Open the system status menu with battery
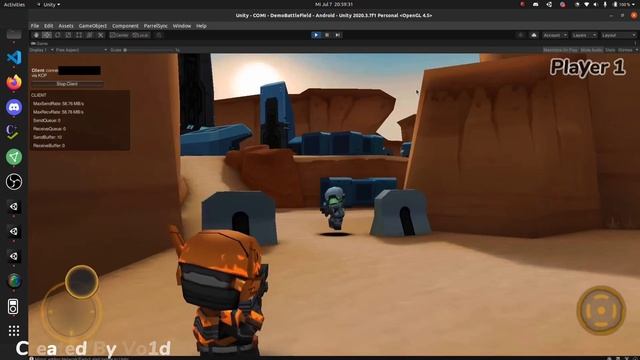The width and height of the screenshot is (640, 360). (623, 4)
